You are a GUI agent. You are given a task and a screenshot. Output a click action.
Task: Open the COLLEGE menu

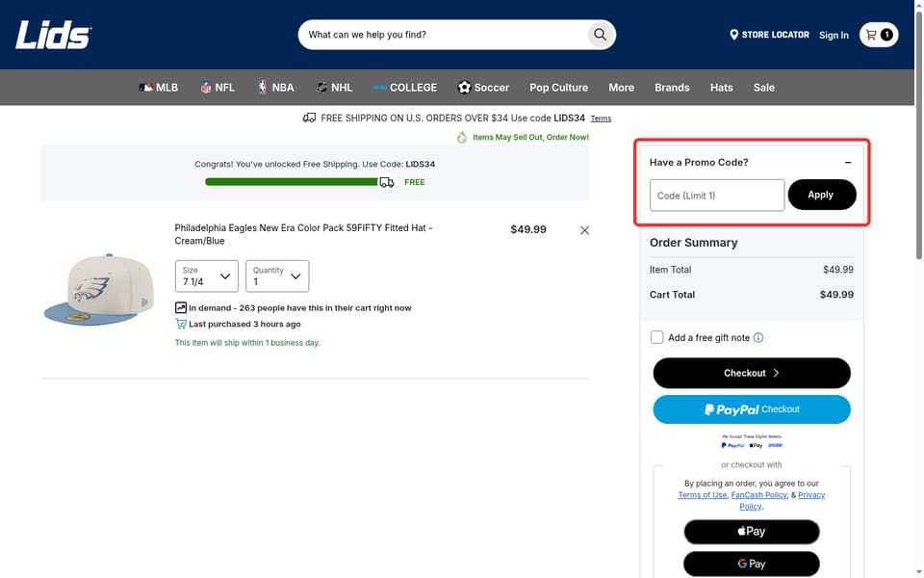coord(405,88)
